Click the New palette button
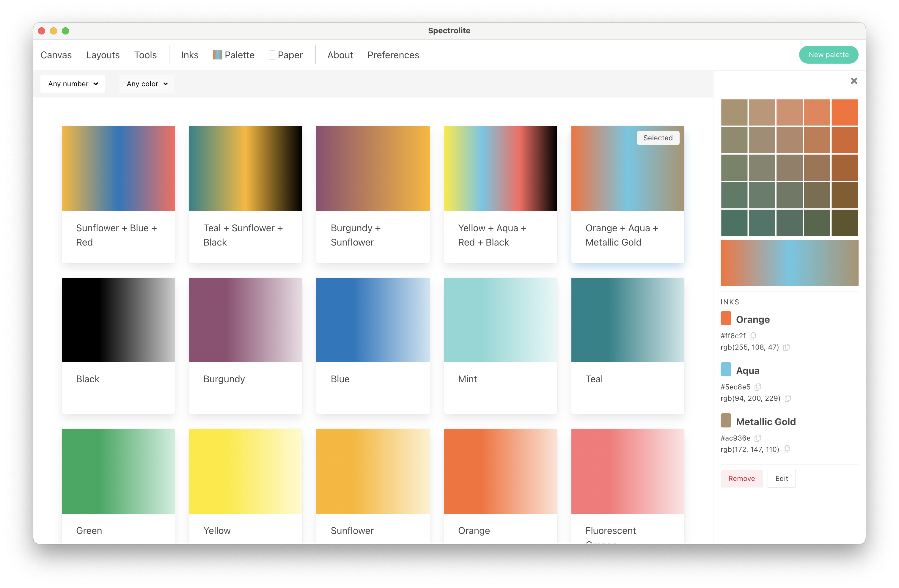Viewport: 899px width, 588px height. 828,55
